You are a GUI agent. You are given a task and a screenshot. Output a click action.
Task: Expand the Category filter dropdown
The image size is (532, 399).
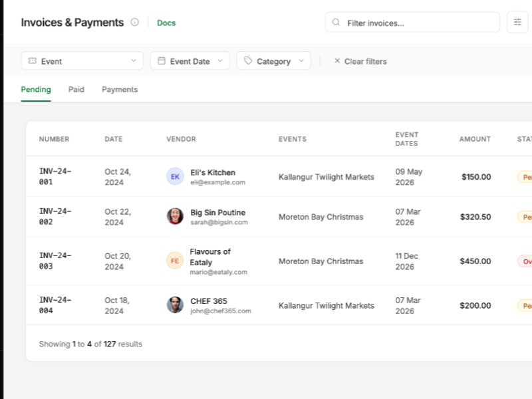click(273, 61)
